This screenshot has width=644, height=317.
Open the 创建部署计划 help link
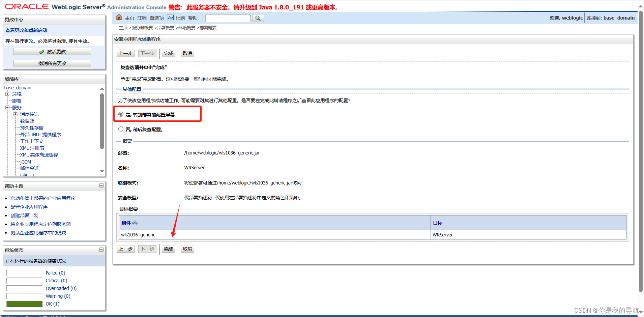(24, 215)
